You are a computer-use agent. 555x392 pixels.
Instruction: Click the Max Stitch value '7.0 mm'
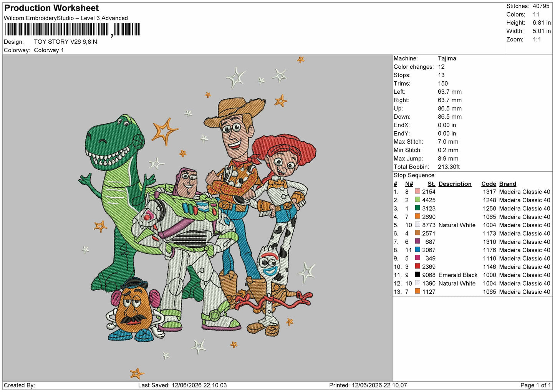(448, 142)
